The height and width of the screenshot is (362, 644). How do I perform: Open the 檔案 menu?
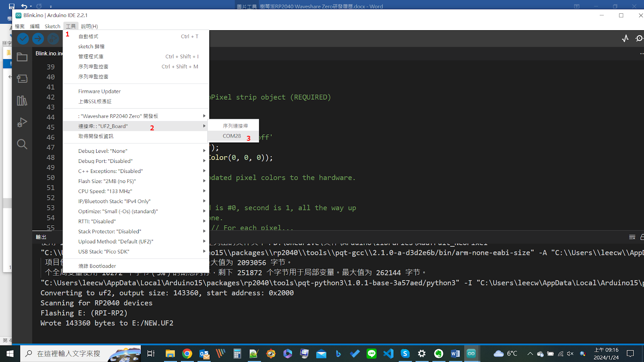click(20, 26)
